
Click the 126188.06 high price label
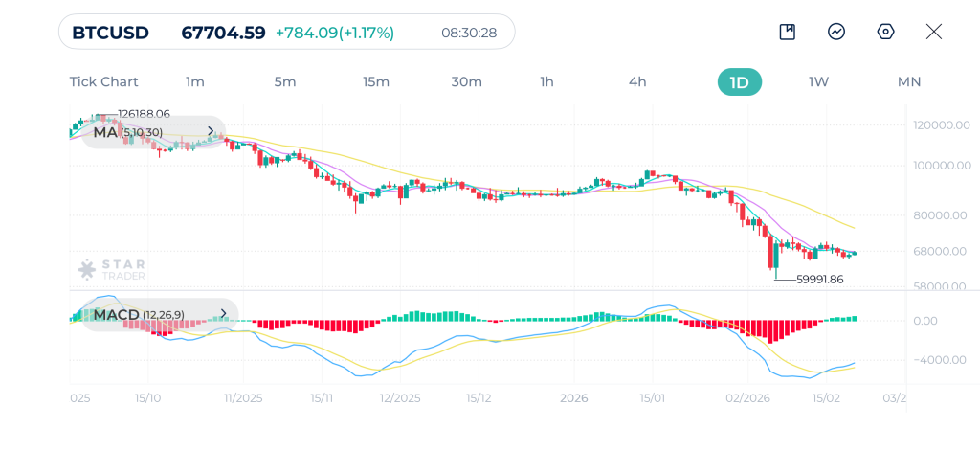point(144,114)
